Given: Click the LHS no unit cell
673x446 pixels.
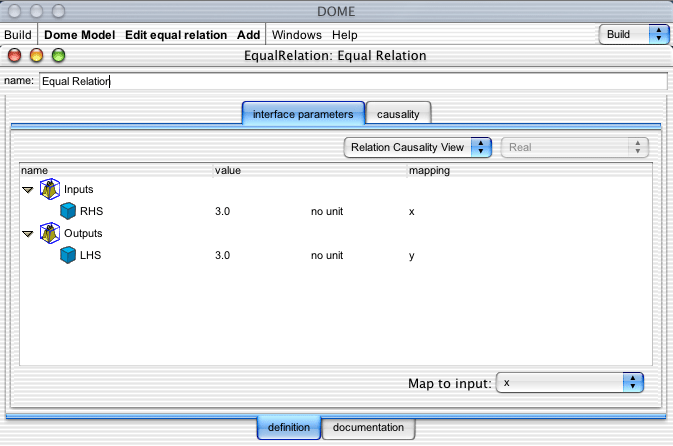Looking at the screenshot, I should pos(327,255).
